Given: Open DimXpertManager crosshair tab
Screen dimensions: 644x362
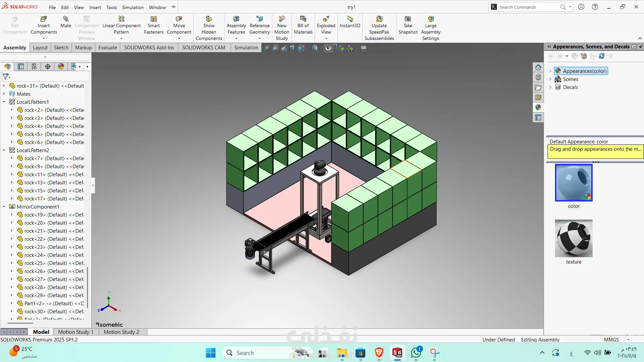Looking at the screenshot, I should [x=48, y=66].
